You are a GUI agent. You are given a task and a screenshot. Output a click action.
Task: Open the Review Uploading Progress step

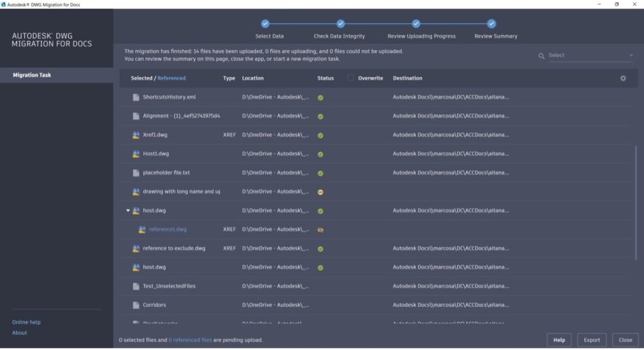416,24
